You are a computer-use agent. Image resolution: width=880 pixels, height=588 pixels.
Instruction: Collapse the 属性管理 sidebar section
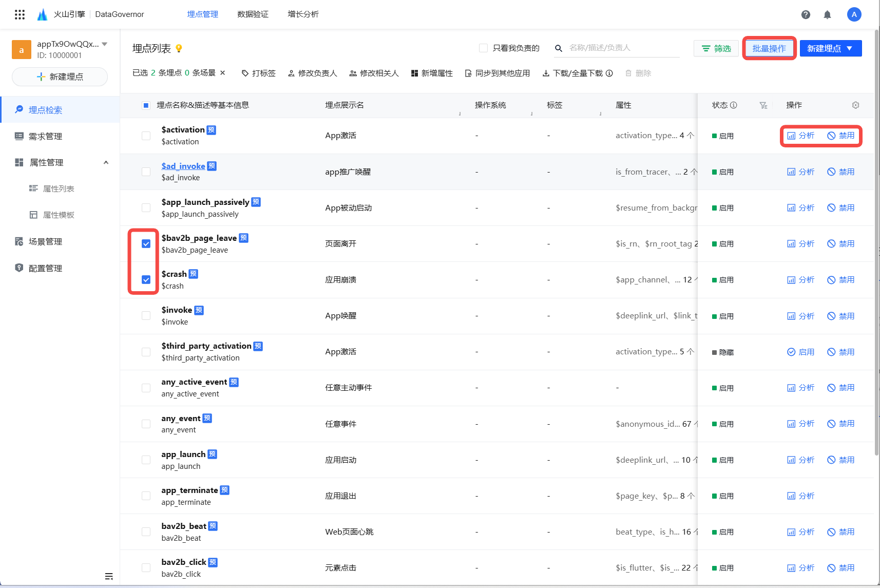(x=106, y=162)
